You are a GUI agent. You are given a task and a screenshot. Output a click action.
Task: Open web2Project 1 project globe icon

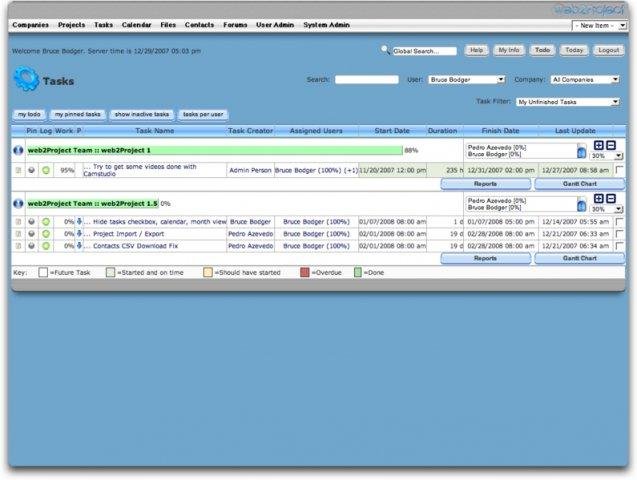coord(18,150)
